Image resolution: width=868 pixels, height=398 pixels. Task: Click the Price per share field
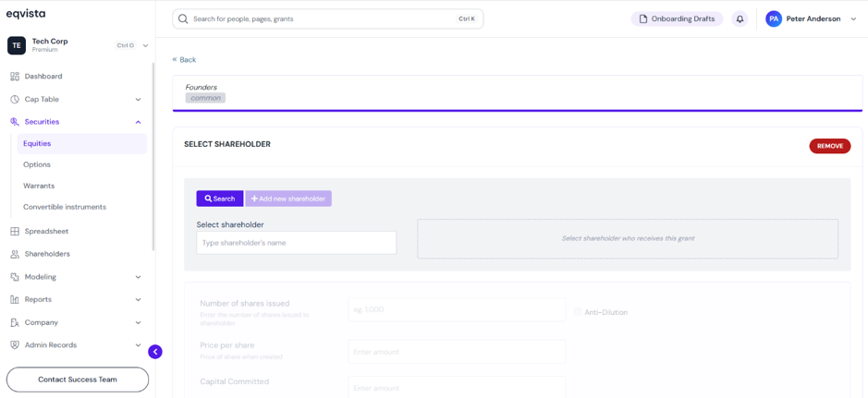(457, 352)
